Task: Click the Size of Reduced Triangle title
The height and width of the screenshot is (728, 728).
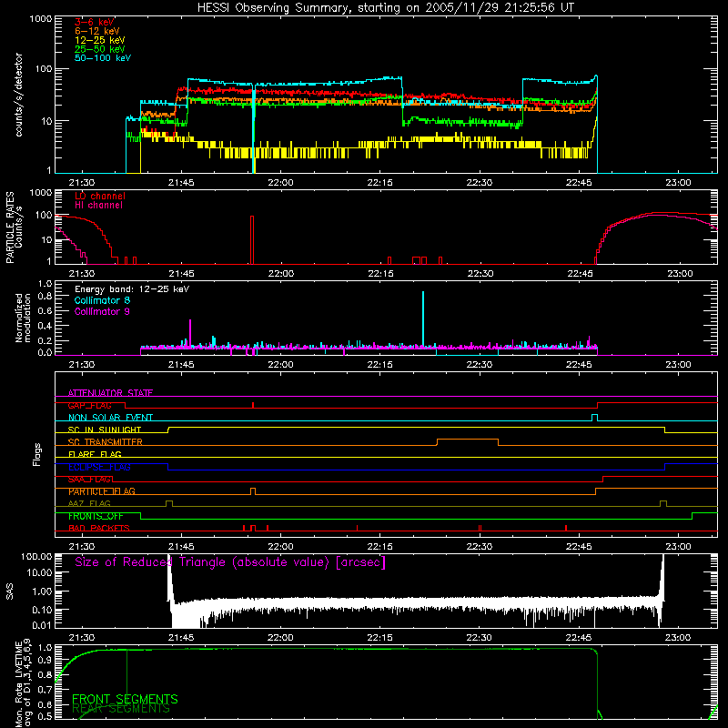Action: click(230, 562)
